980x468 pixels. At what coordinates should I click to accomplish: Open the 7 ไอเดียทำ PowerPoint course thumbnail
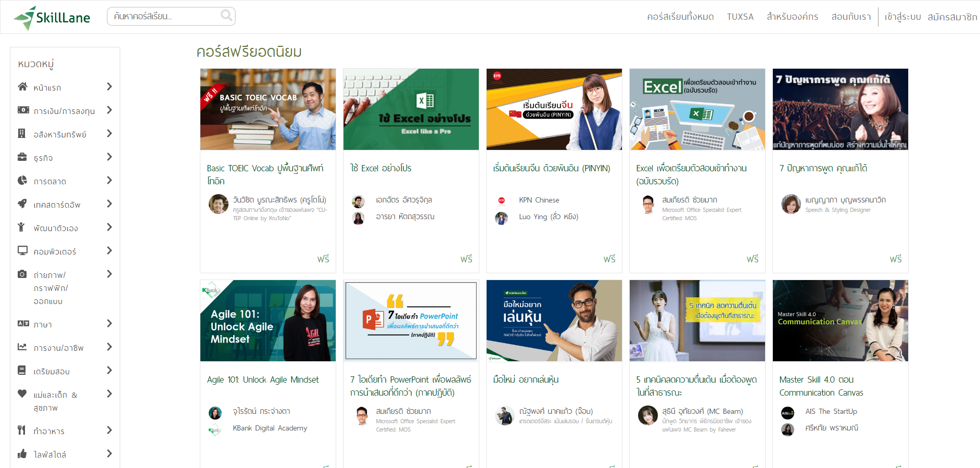411,321
